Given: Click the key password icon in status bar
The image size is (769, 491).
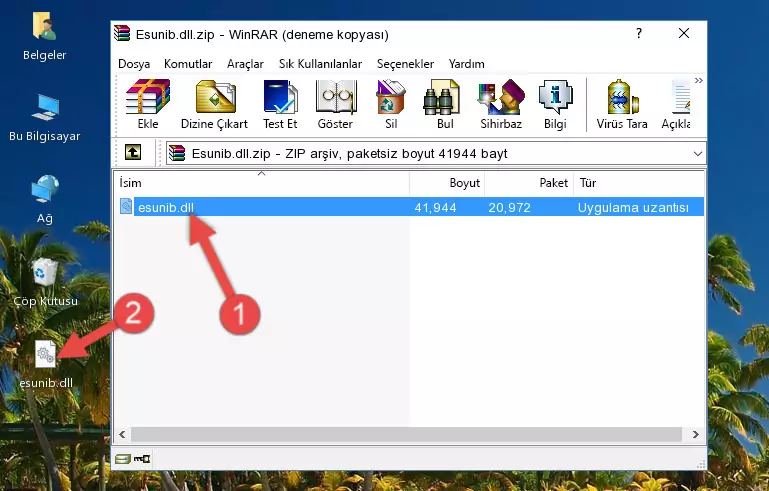Looking at the screenshot, I should [x=142, y=459].
